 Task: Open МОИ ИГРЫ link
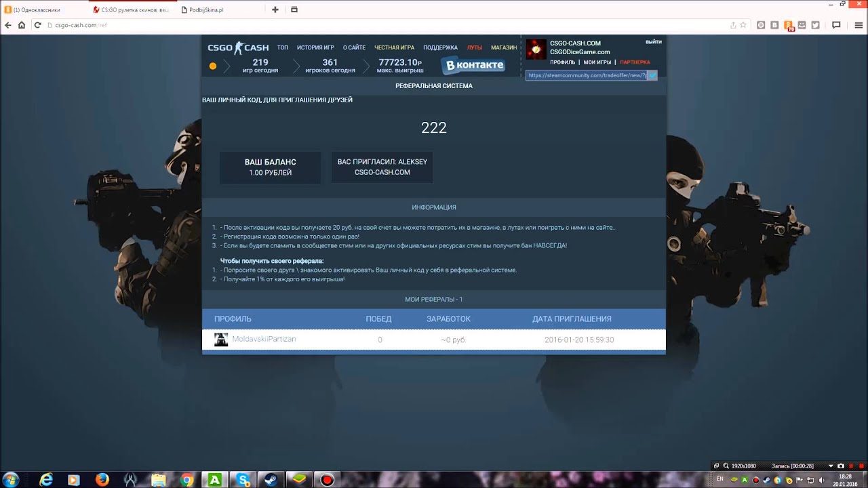pyautogui.click(x=597, y=62)
